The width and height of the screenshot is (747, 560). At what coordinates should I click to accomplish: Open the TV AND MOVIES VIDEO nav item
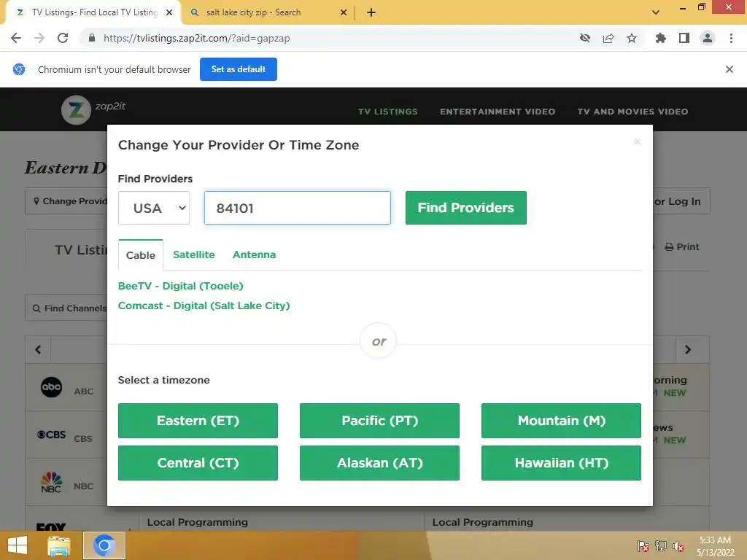(632, 112)
